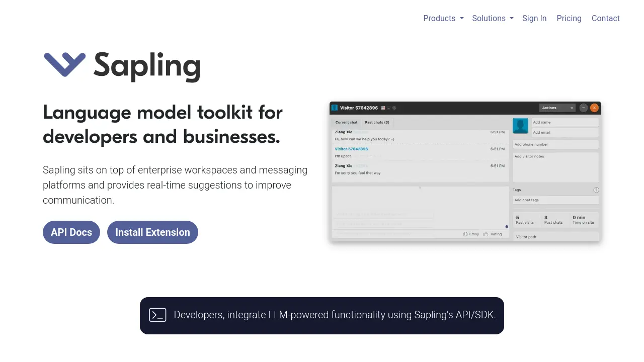Click the Sapling logo icon
644x362 pixels.
[x=64, y=65]
